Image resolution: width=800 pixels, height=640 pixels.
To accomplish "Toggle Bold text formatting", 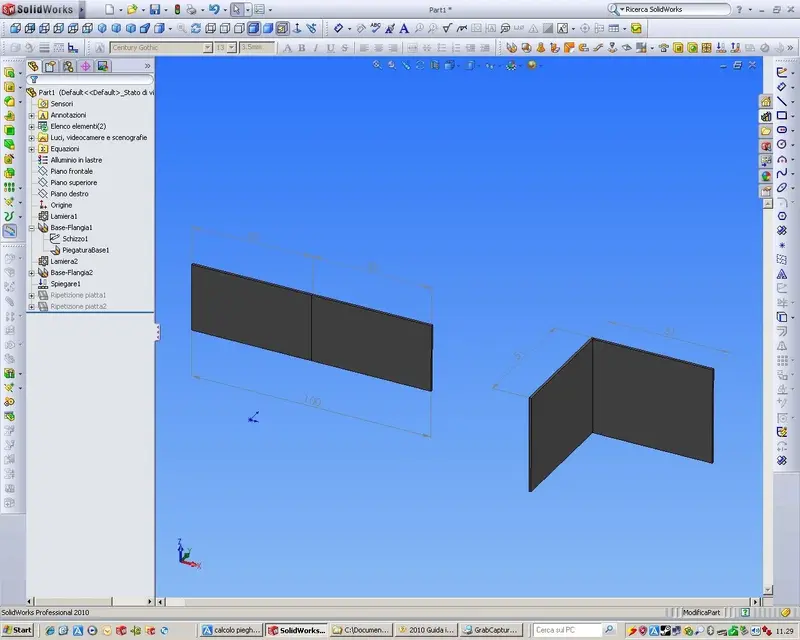I will point(302,48).
